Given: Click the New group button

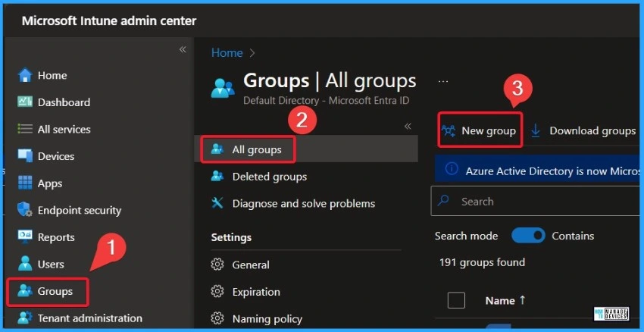Looking at the screenshot, I should point(480,130).
